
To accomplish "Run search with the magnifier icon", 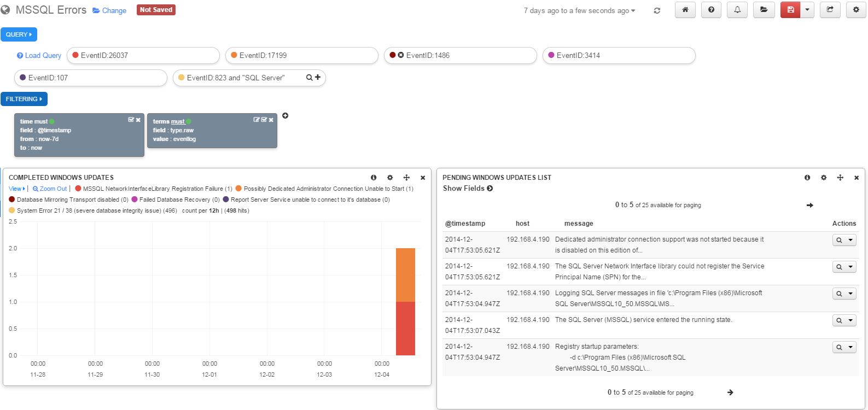I will coord(309,78).
